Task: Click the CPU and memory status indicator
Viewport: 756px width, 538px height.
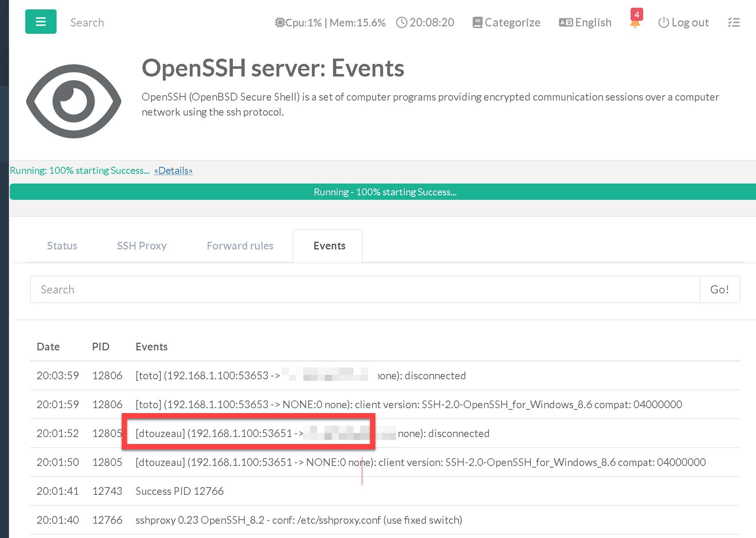Action: (x=330, y=22)
